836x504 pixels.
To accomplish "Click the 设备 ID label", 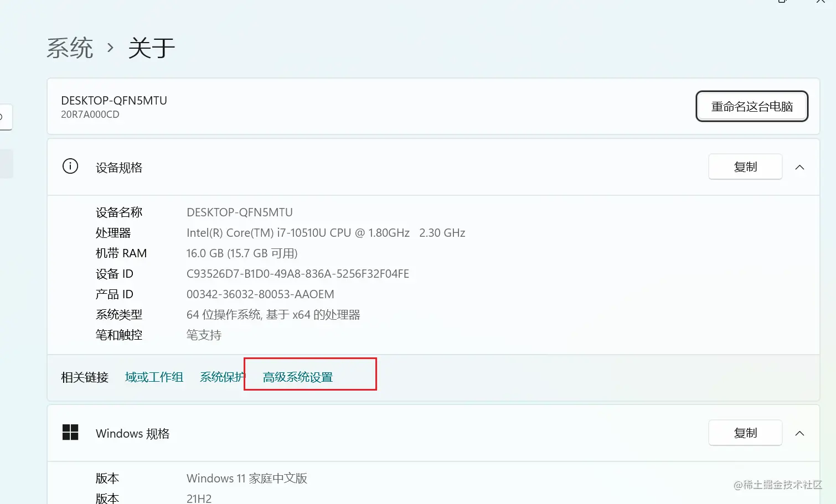I will click(x=115, y=274).
